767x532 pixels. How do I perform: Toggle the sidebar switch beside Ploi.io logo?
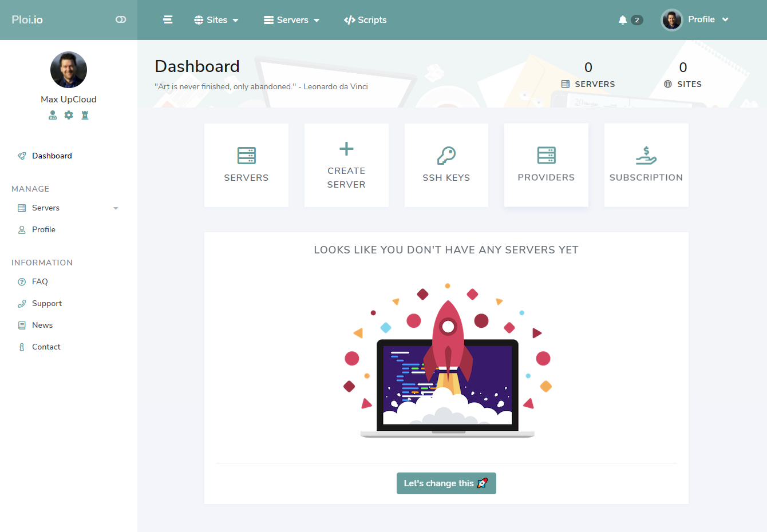pyautogui.click(x=121, y=19)
